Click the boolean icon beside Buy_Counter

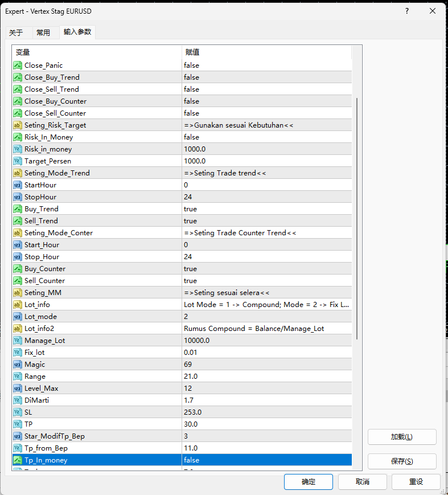pyautogui.click(x=18, y=269)
